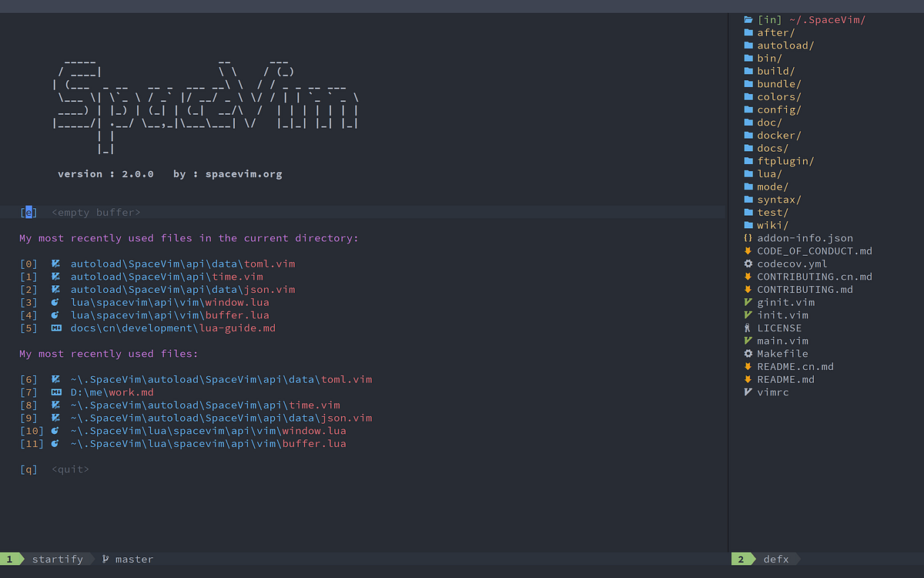Collapse the ~/.SpaceVim/ root folder
Image resolution: width=924 pixels, height=578 pixels.
pyautogui.click(x=828, y=19)
